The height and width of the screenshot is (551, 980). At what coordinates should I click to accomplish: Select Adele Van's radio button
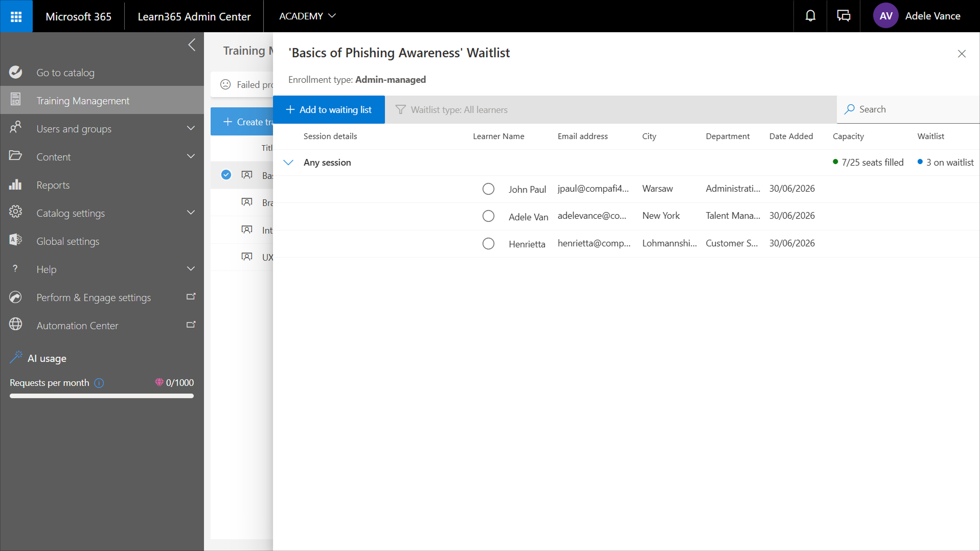(x=488, y=216)
